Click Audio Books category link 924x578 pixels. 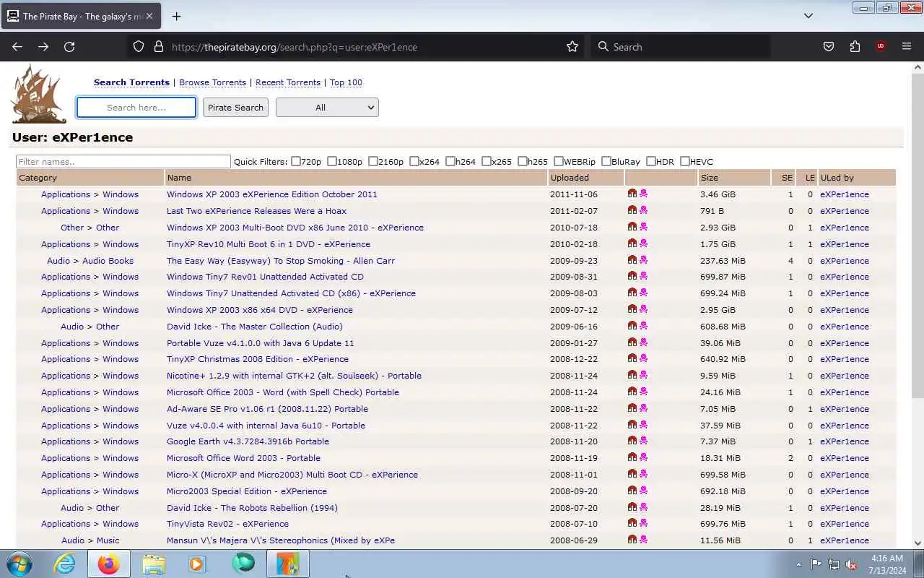108,261
